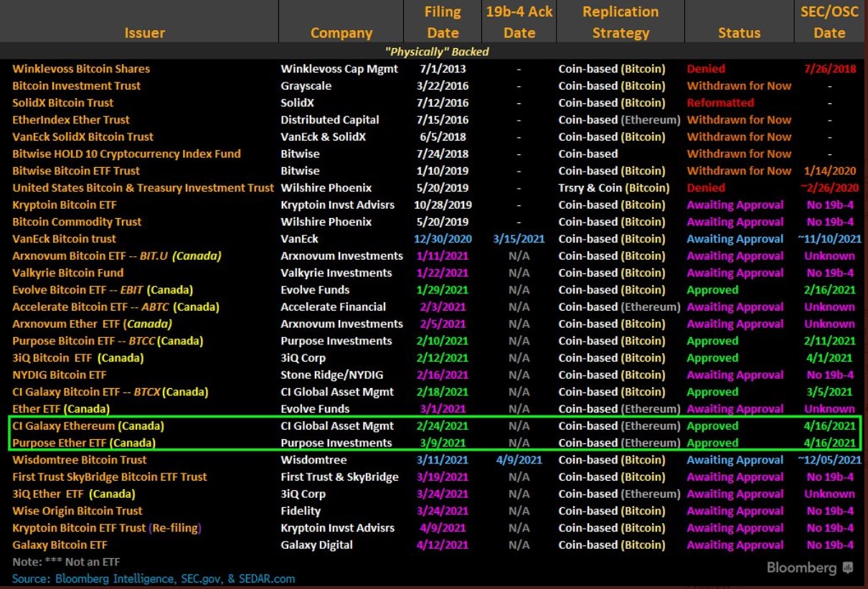
Task: Click the Replication Strategy column header
Action: click(620, 22)
